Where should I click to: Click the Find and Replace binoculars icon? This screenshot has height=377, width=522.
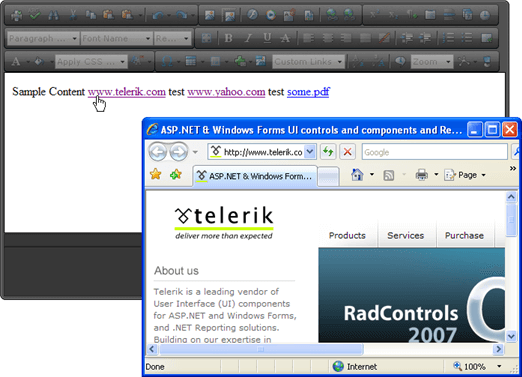point(53,15)
